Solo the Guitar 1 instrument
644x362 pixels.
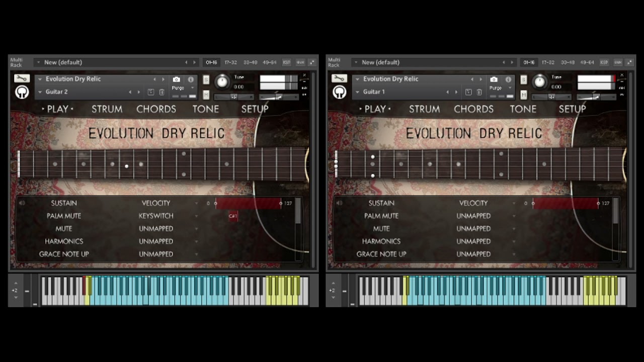click(x=523, y=80)
